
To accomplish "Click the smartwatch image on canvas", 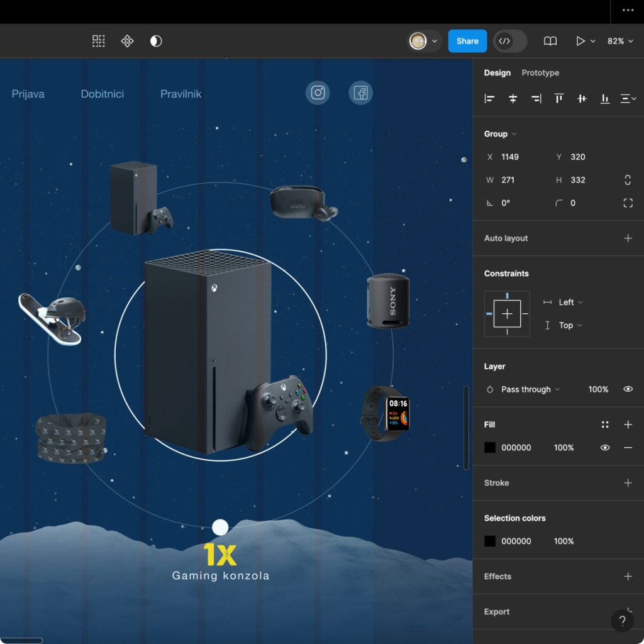I will [386, 414].
